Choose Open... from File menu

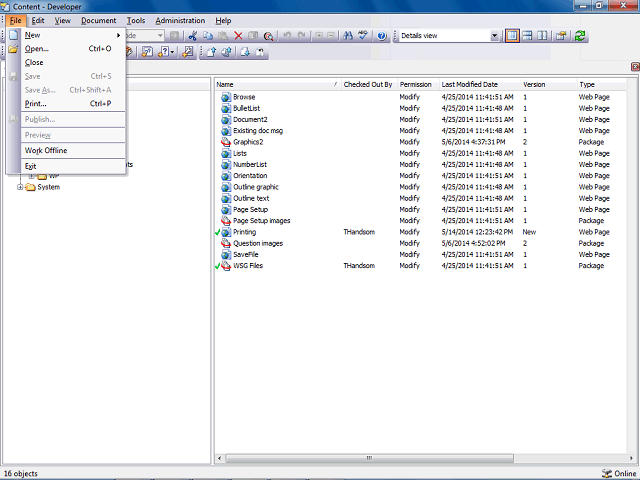tap(73, 49)
